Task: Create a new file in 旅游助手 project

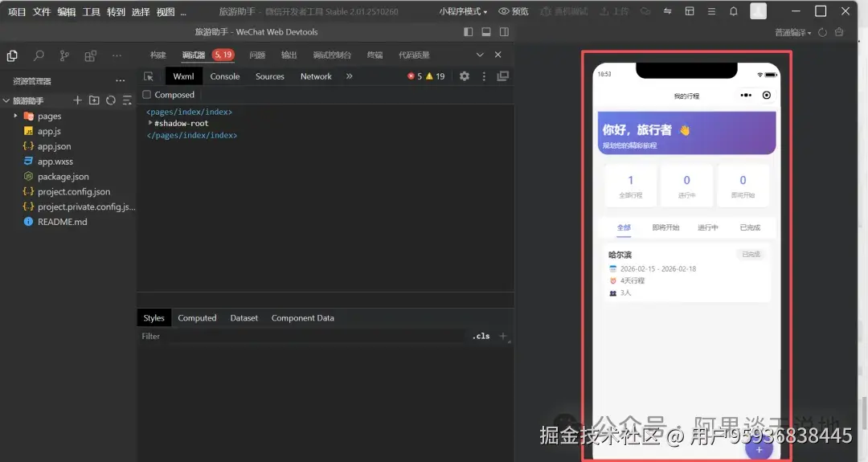Action: (x=77, y=100)
